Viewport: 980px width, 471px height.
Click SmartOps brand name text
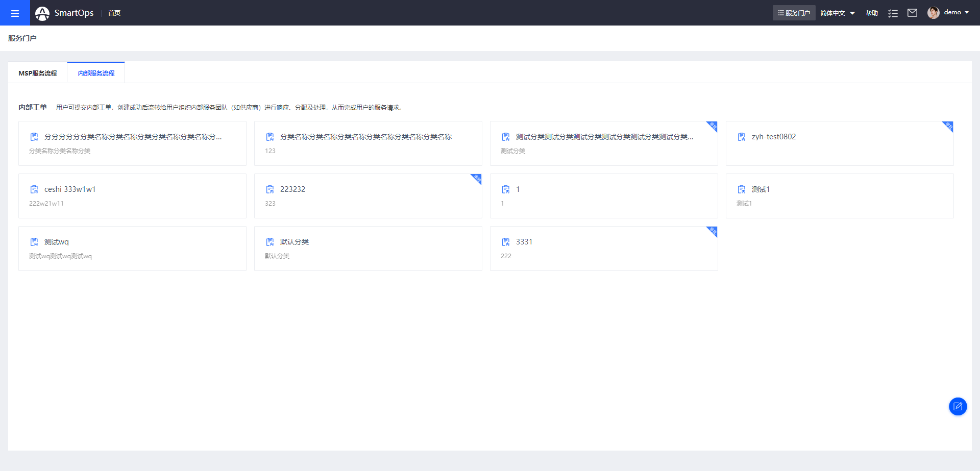coord(74,13)
